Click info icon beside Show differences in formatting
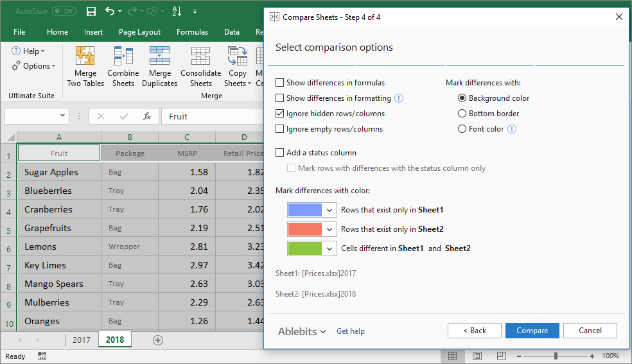 click(x=399, y=98)
